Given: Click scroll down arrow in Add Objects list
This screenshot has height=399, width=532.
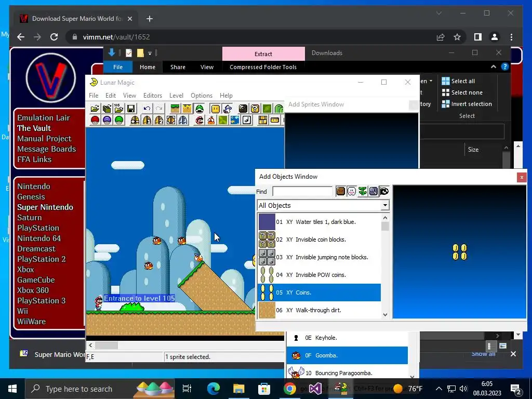Looking at the screenshot, I should 385,314.
